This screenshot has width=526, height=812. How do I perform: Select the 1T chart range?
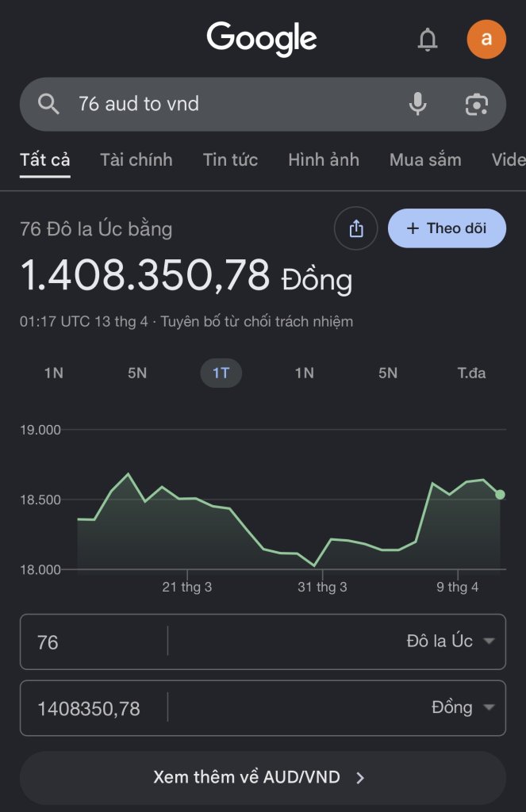point(221,373)
